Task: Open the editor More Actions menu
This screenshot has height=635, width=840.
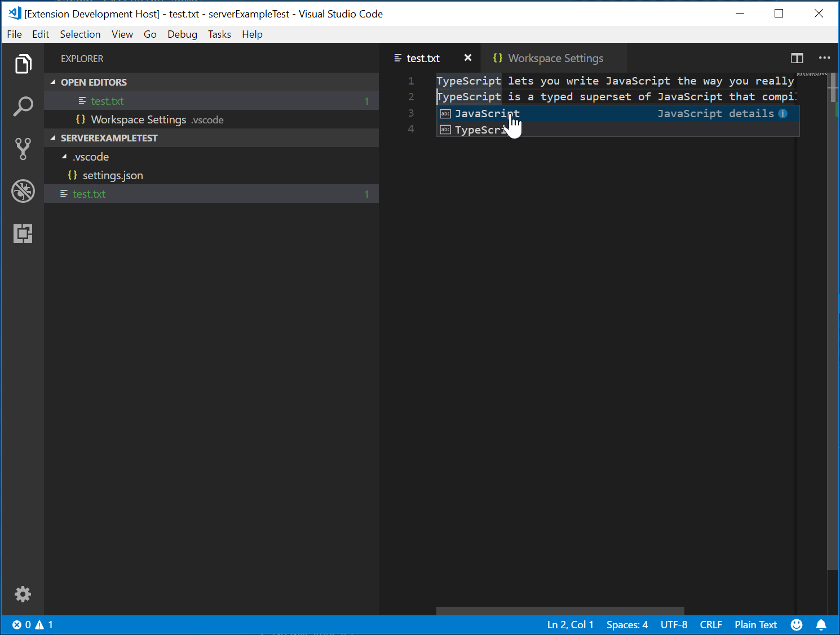Action: 825,58
